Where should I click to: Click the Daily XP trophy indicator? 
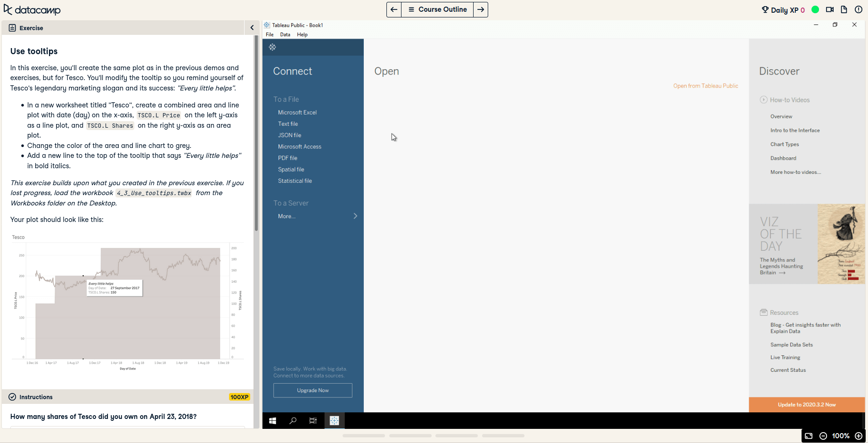coord(783,10)
